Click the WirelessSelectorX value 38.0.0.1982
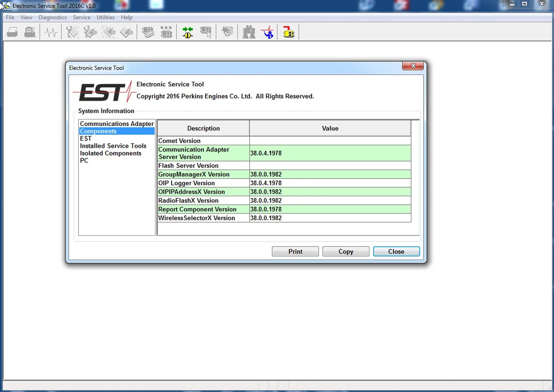 point(266,218)
